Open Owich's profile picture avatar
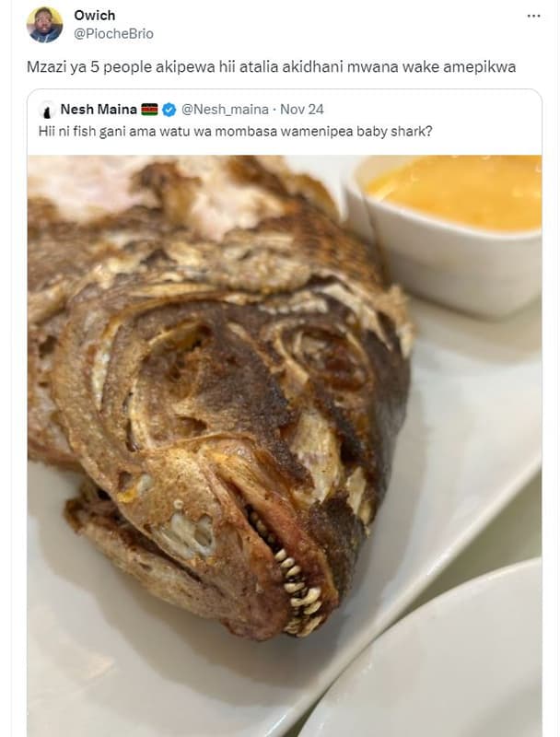 pos(44,25)
